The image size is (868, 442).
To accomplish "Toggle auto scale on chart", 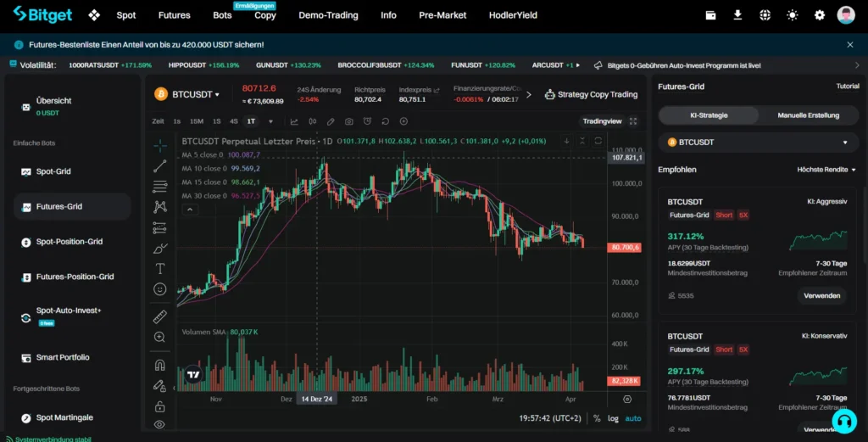I will click(633, 418).
